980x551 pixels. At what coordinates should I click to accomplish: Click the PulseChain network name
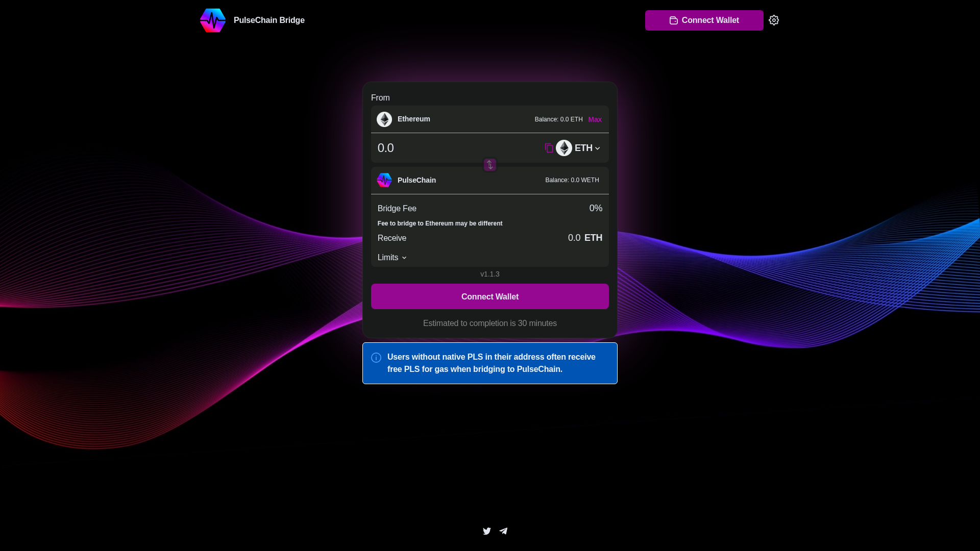pyautogui.click(x=416, y=180)
